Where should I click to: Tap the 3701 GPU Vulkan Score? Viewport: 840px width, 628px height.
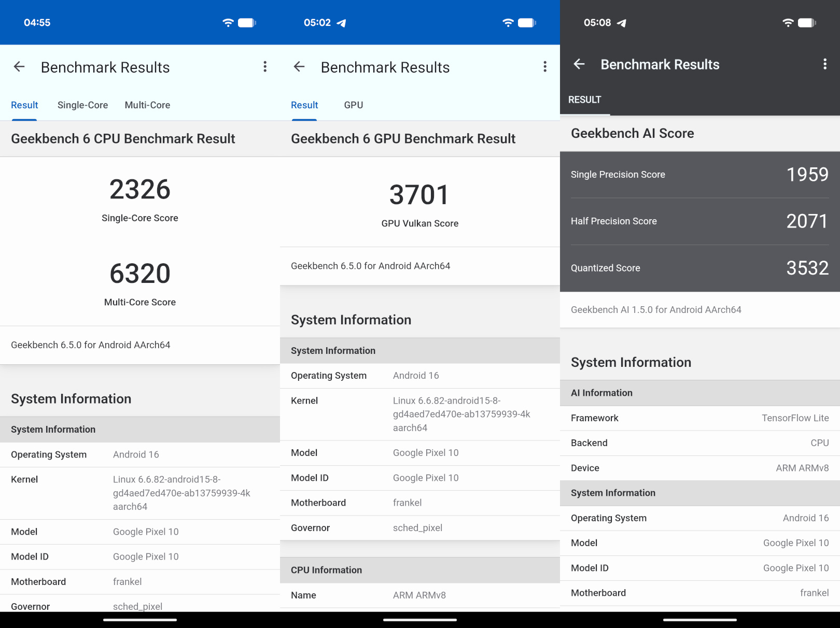pyautogui.click(x=419, y=195)
